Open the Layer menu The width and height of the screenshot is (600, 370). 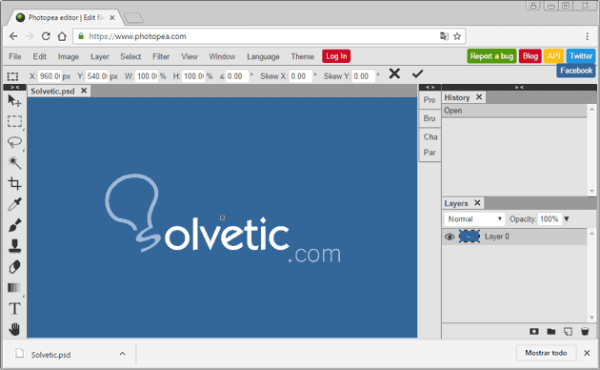click(99, 57)
